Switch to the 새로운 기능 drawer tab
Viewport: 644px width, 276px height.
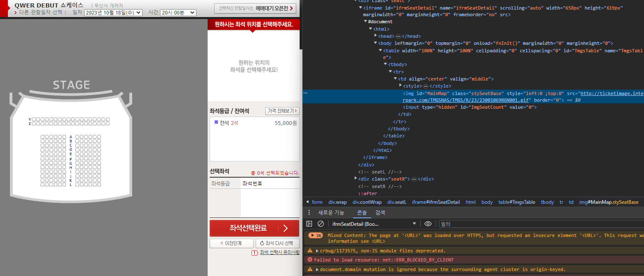click(331, 212)
